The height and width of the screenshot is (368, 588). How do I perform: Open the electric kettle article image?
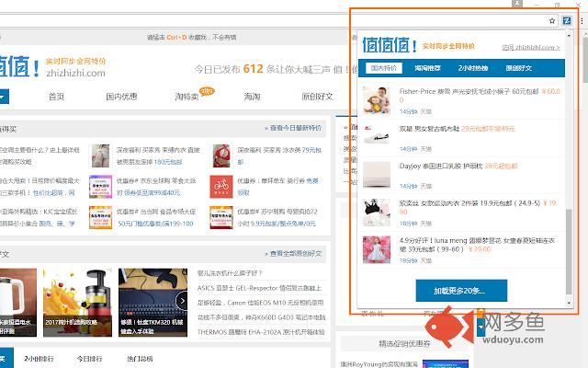point(18,303)
